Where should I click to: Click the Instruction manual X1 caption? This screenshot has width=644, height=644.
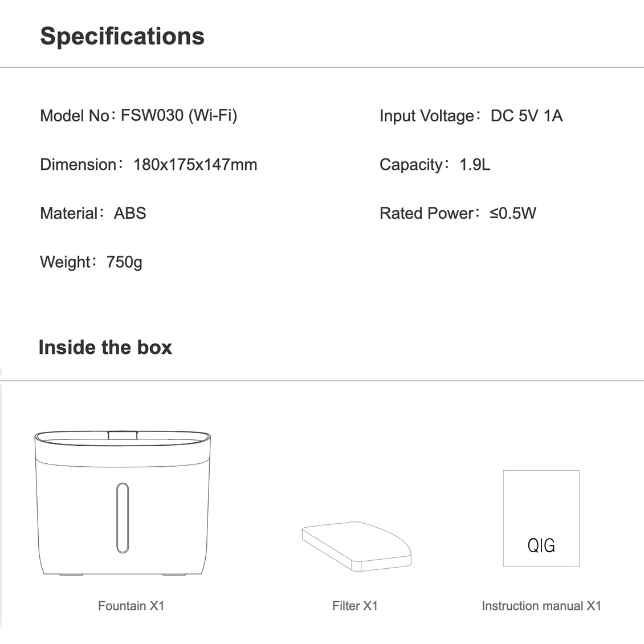coord(541,605)
